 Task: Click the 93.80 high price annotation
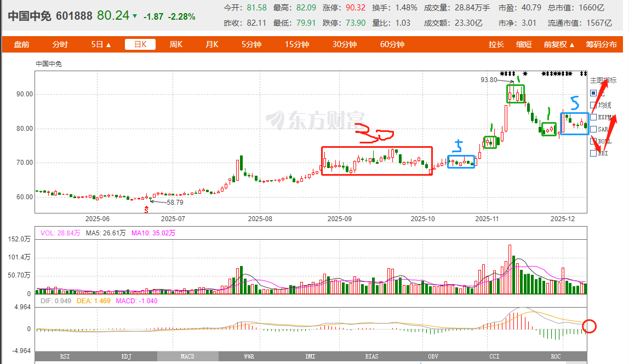(x=489, y=80)
